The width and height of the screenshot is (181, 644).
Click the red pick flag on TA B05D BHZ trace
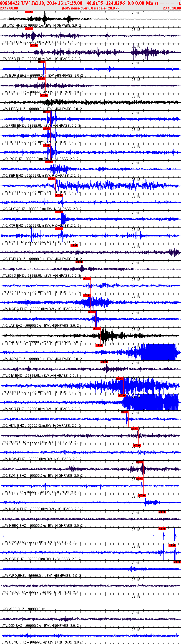34,45
